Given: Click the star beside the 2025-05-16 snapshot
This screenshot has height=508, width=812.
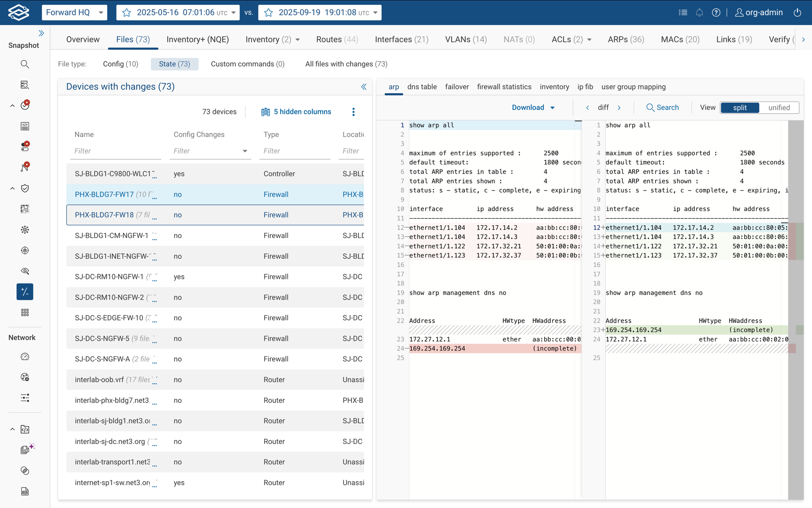Looking at the screenshot, I should [x=127, y=13].
